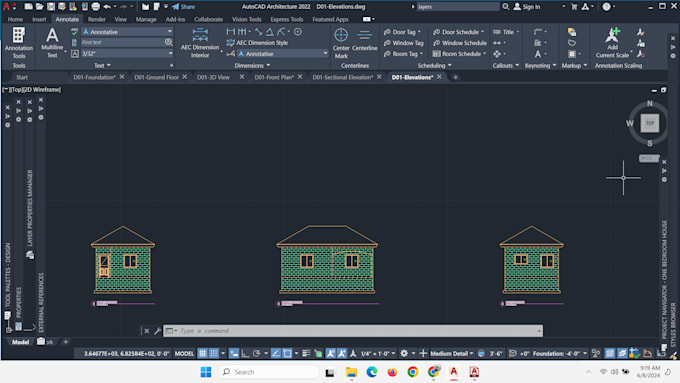Open Windows Start menu

pyautogui.click(x=206, y=372)
